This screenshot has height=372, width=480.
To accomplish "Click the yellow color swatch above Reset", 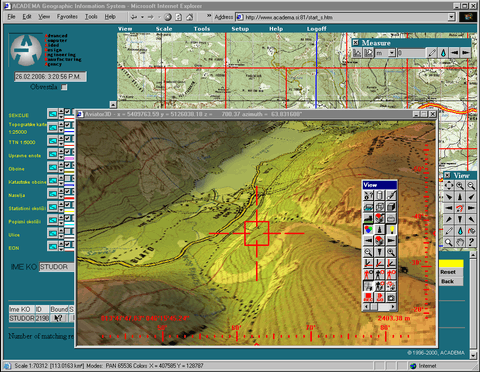I will [451, 264].
